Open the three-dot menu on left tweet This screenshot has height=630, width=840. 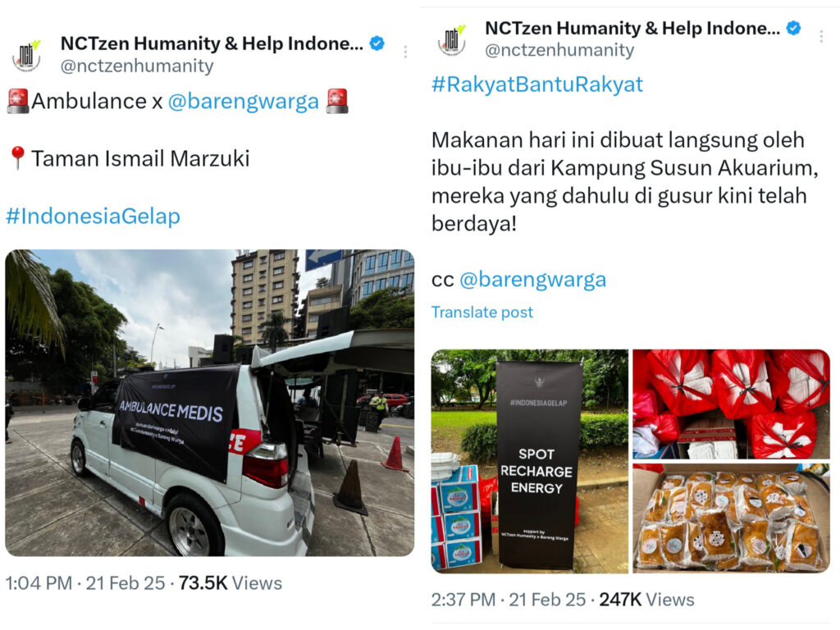click(405, 52)
